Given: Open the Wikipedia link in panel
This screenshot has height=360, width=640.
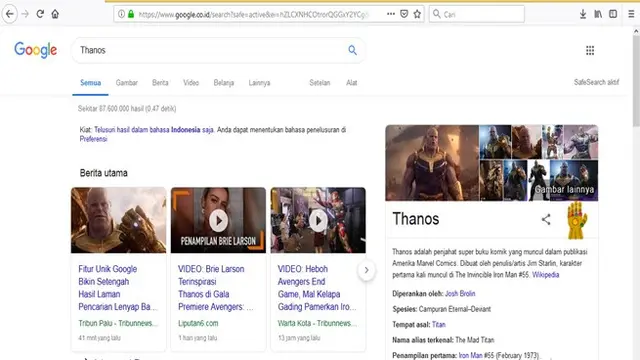Looking at the screenshot, I should (x=546, y=275).
